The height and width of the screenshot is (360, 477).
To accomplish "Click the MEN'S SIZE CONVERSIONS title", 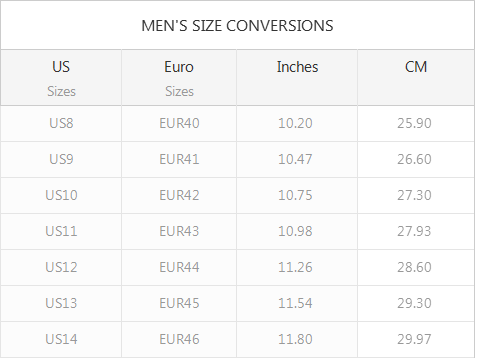I will point(237,26).
